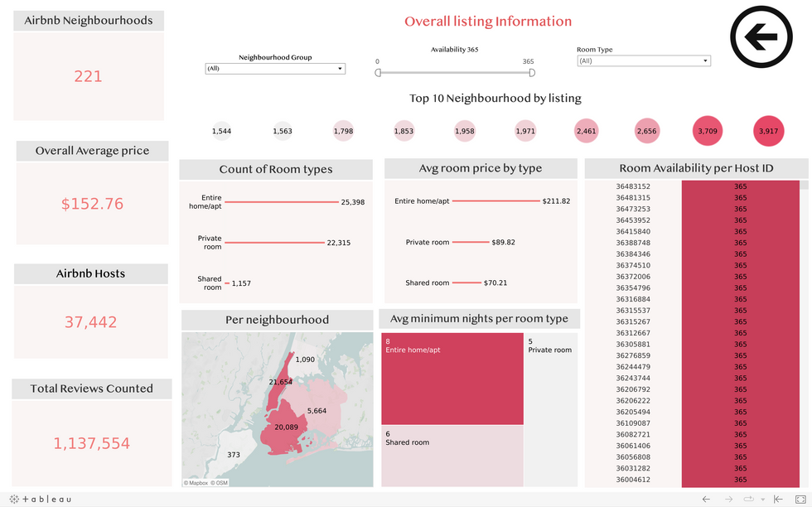This screenshot has height=507, width=812.
Task: Select host ID 36483152 row
Action: click(x=693, y=186)
